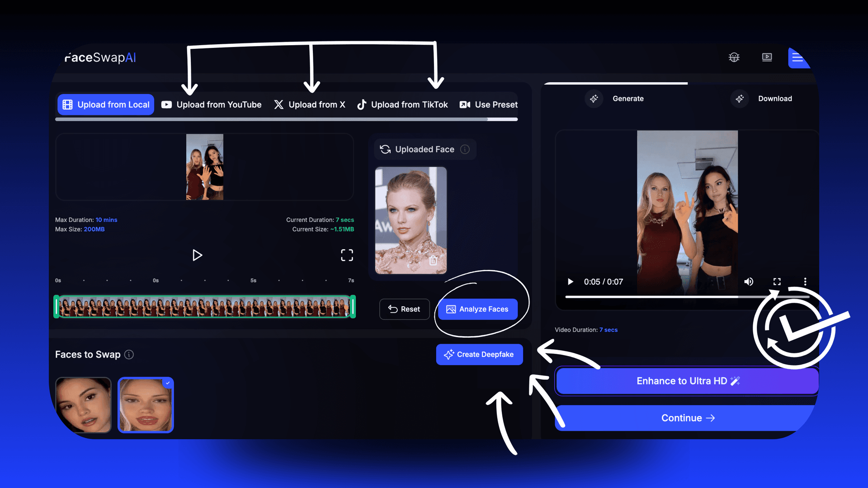Open the Download step
This screenshot has height=488, width=868.
click(775, 99)
